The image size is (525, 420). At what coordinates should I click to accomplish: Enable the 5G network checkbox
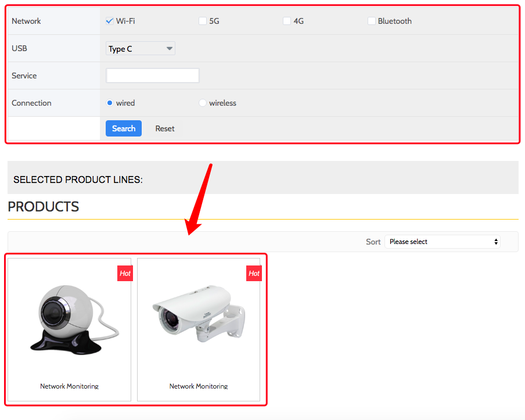pos(203,21)
